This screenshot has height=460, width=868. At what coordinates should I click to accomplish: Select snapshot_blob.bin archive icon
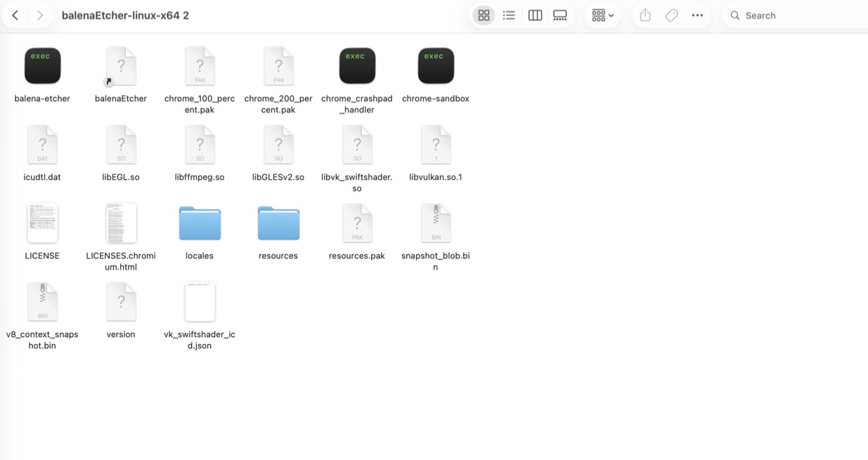coord(436,223)
